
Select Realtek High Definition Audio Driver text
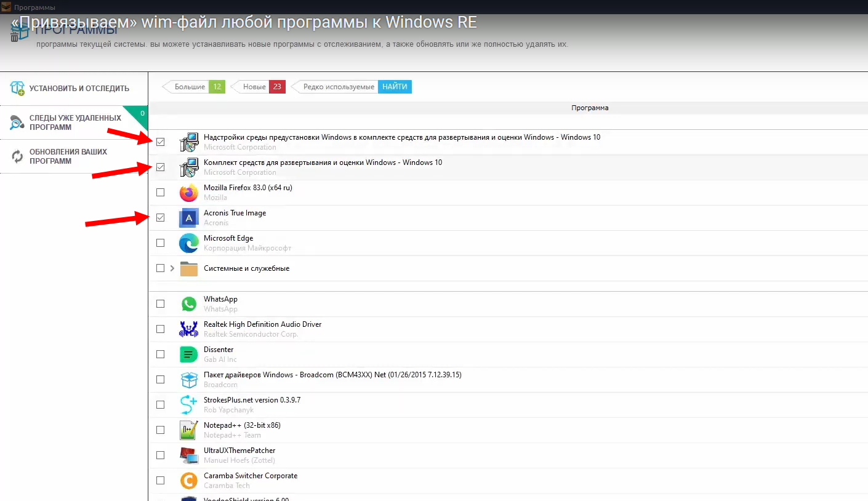262,324
